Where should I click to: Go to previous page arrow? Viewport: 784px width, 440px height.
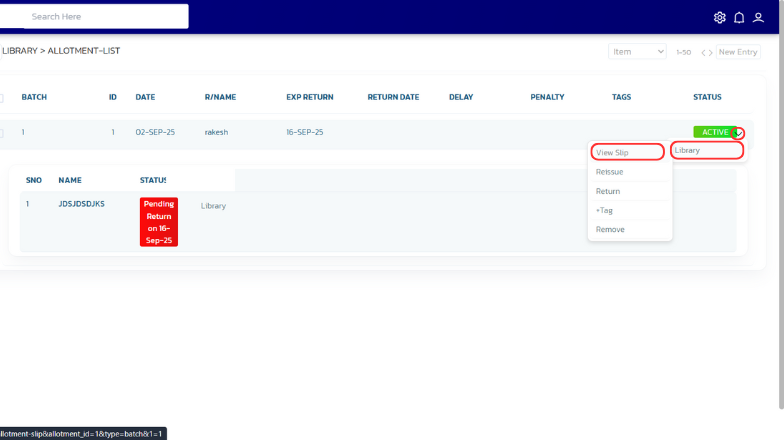(704, 52)
